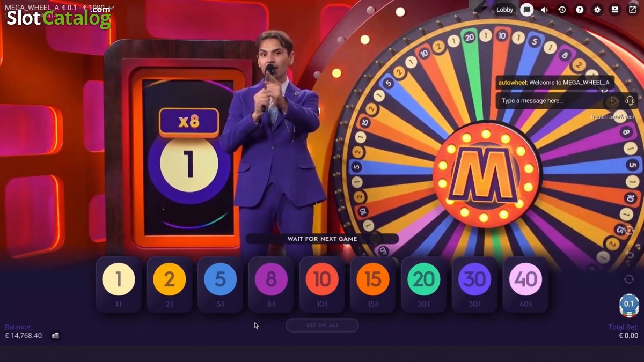Click the chat message input field
This screenshot has height=362, width=644.
tap(550, 101)
